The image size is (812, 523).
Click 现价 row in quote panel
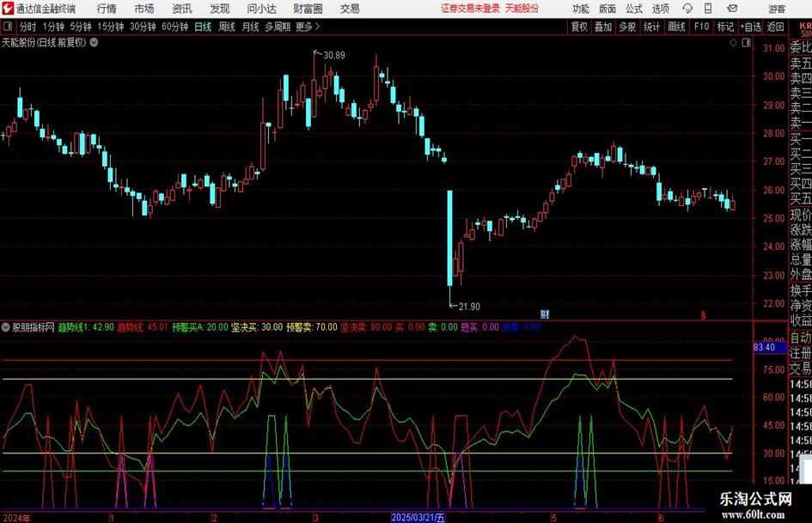click(x=801, y=215)
